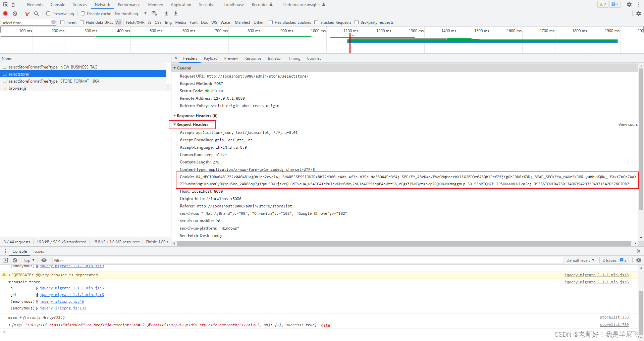Check the Invert filter option
The image size is (644, 341).
pos(62,22)
